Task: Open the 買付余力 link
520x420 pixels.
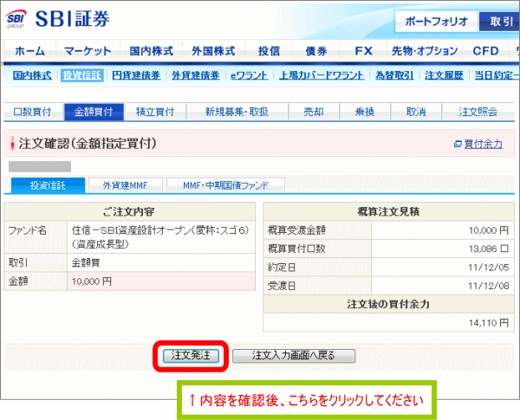Action: (x=484, y=145)
